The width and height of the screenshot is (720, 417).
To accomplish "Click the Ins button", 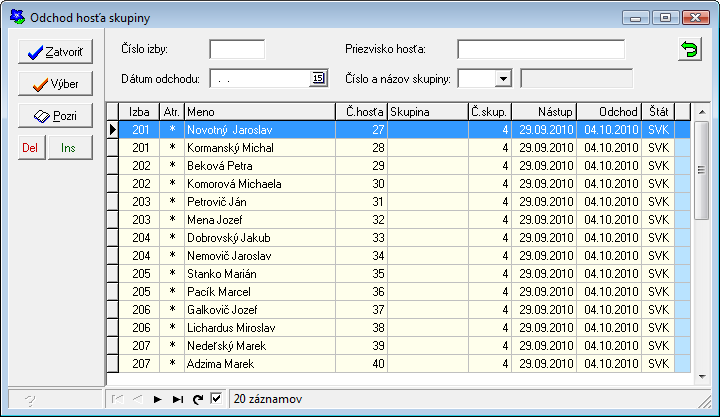I will point(69,147).
